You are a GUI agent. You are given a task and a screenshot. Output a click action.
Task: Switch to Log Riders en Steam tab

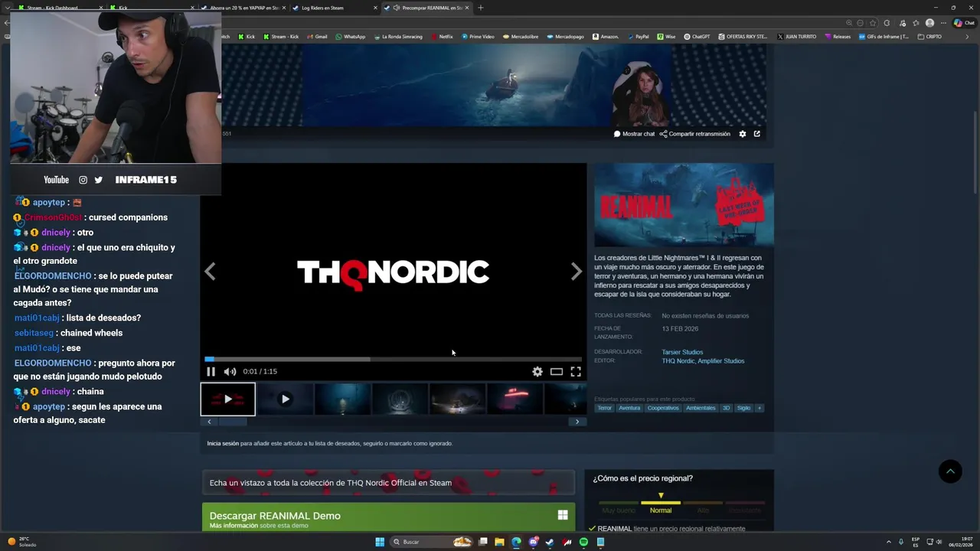coord(335,8)
